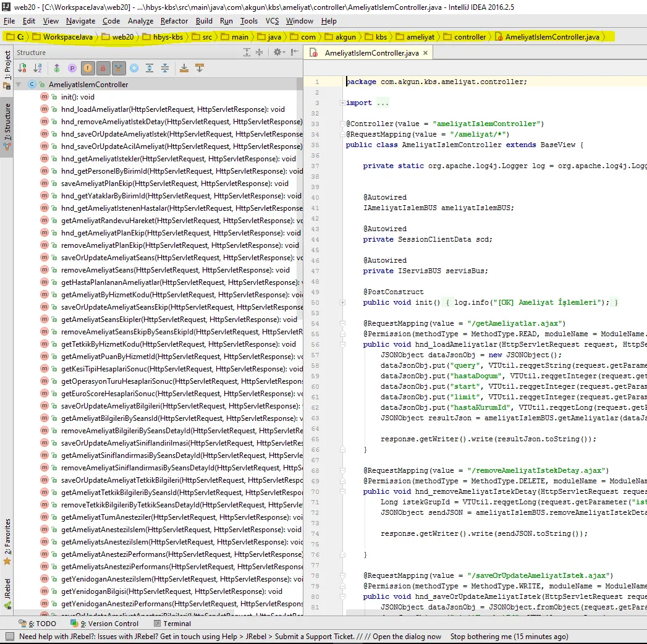Image resolution: width=647 pixels, height=644 pixels.
Task: Click the class icon of AmeliyatIslemController node
Action: tap(32, 84)
